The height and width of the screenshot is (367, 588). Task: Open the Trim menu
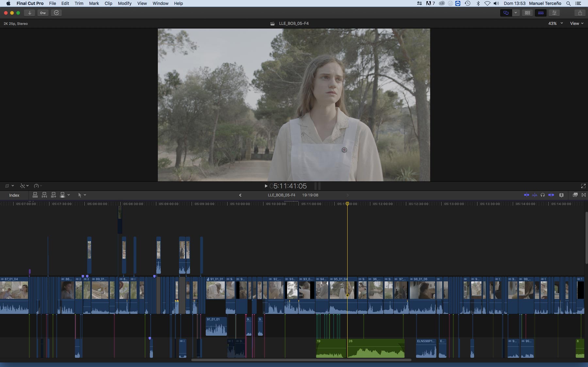79,3
